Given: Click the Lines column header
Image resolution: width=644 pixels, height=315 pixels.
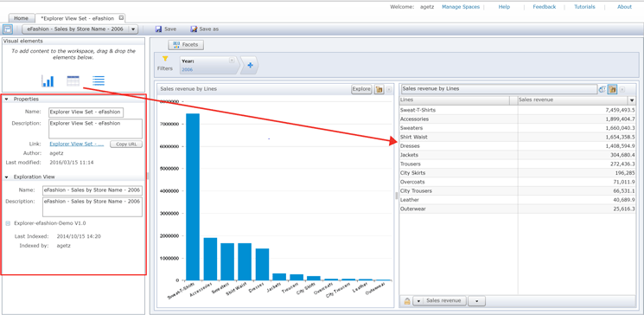Looking at the screenshot, I should (x=454, y=100).
